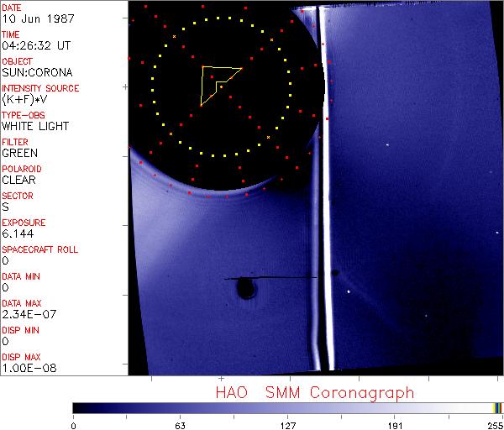The width and height of the screenshot is (504, 430).
Task: Click the "GREEN" filter value
Action: pyautogui.click(x=19, y=153)
